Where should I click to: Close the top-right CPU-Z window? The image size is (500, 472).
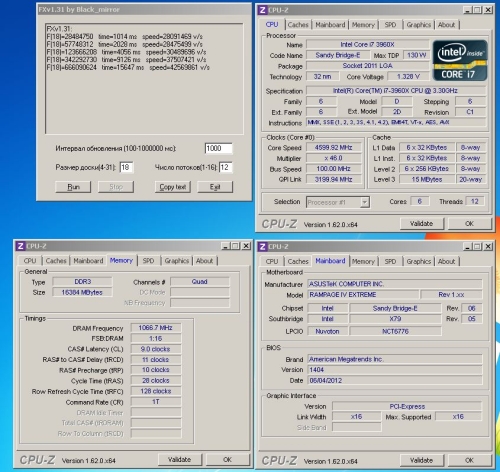click(488, 10)
